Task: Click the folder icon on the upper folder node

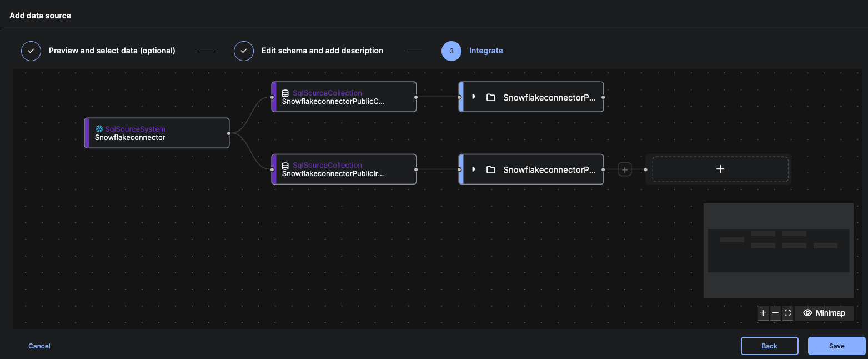Action: pyautogui.click(x=491, y=97)
